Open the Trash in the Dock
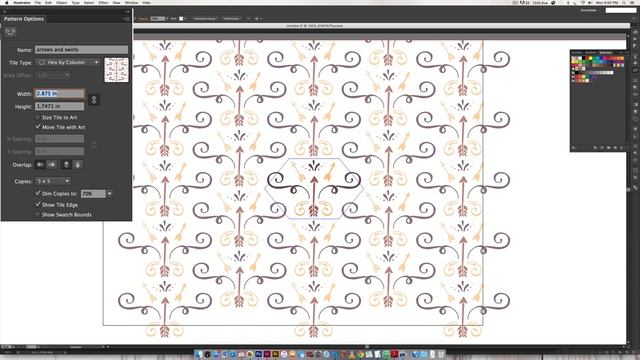This screenshot has height=360, width=640. pyautogui.click(x=441, y=354)
